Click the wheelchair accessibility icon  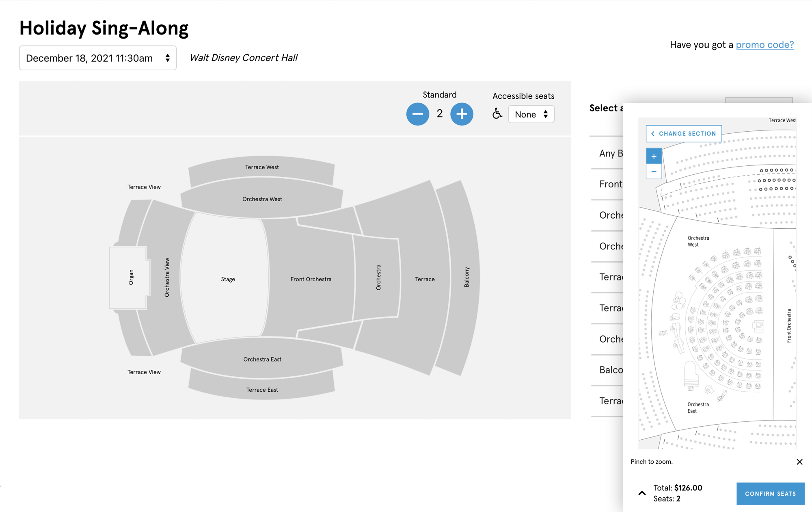[x=497, y=114]
